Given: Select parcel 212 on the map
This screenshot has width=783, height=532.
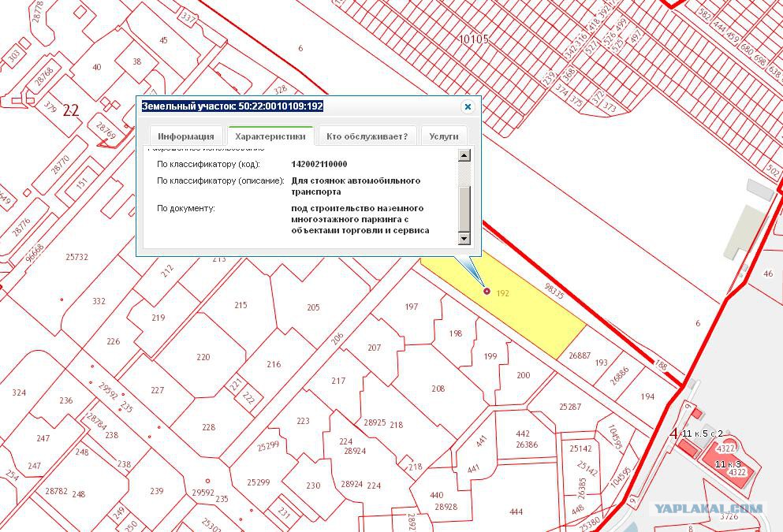Looking at the screenshot, I should 167,271.
